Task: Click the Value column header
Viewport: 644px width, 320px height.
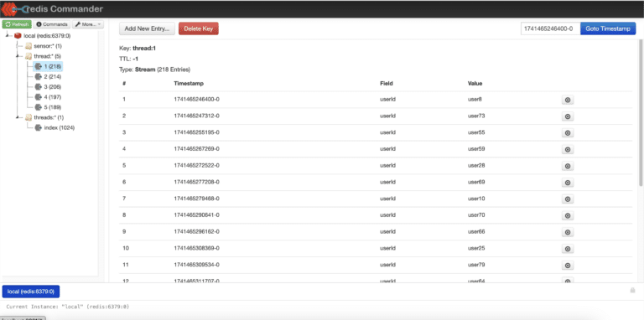Action: pyautogui.click(x=475, y=83)
